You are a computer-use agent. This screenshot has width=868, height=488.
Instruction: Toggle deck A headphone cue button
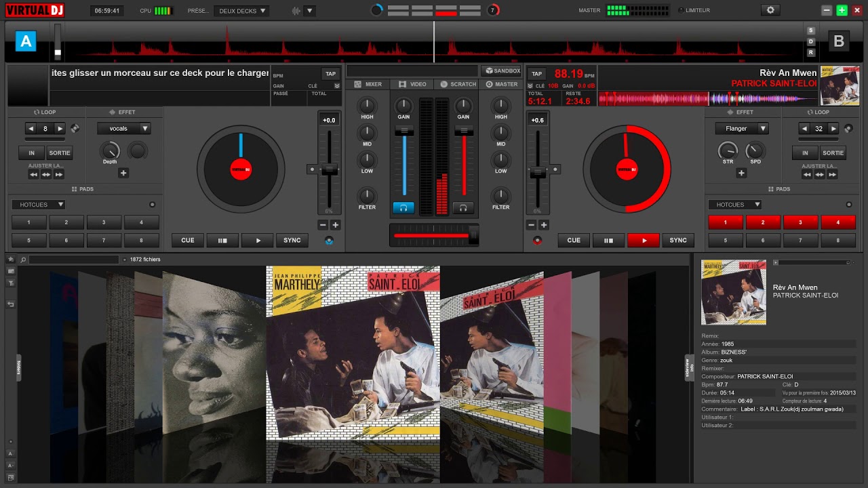tap(403, 208)
